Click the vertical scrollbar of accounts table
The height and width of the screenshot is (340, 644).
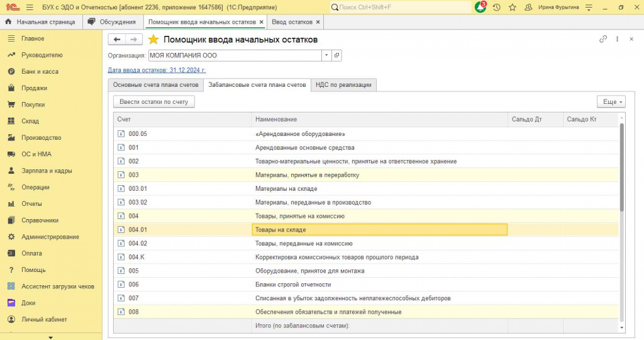[x=622, y=166]
